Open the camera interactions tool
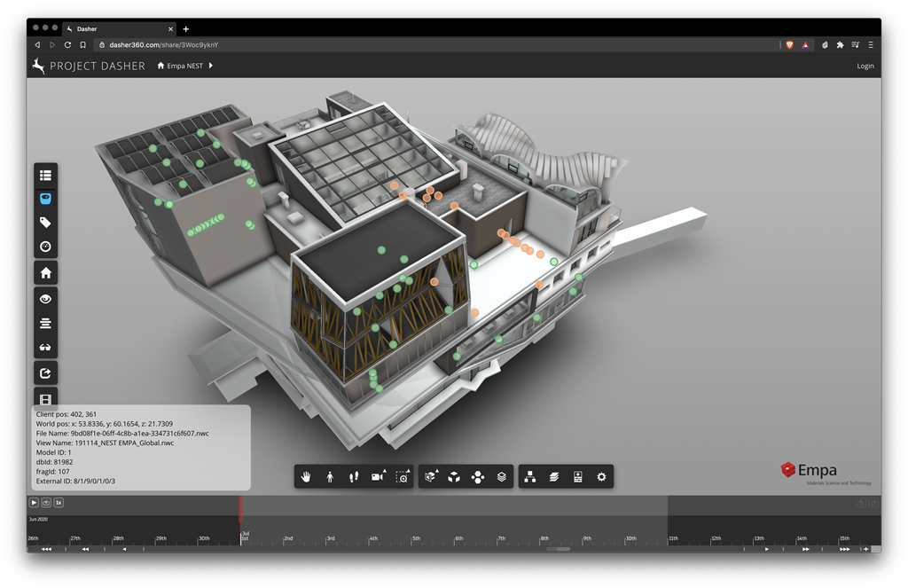Screen dimensions: 908x588 pyautogui.click(x=378, y=477)
